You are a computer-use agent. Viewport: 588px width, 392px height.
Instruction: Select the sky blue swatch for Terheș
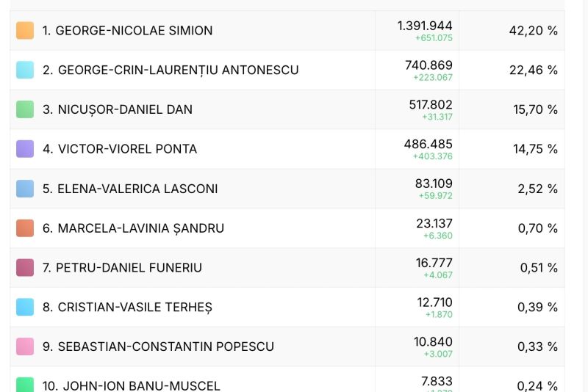tap(25, 307)
